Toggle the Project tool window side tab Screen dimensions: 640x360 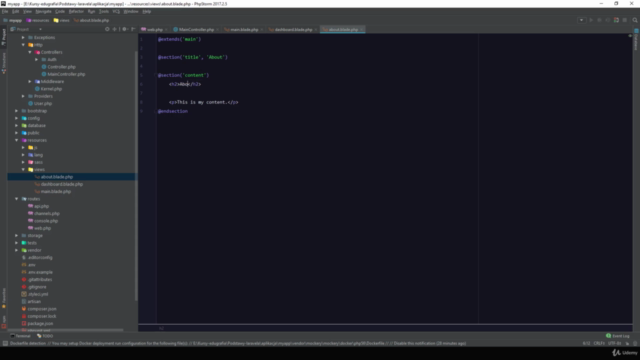pyautogui.click(x=4, y=37)
